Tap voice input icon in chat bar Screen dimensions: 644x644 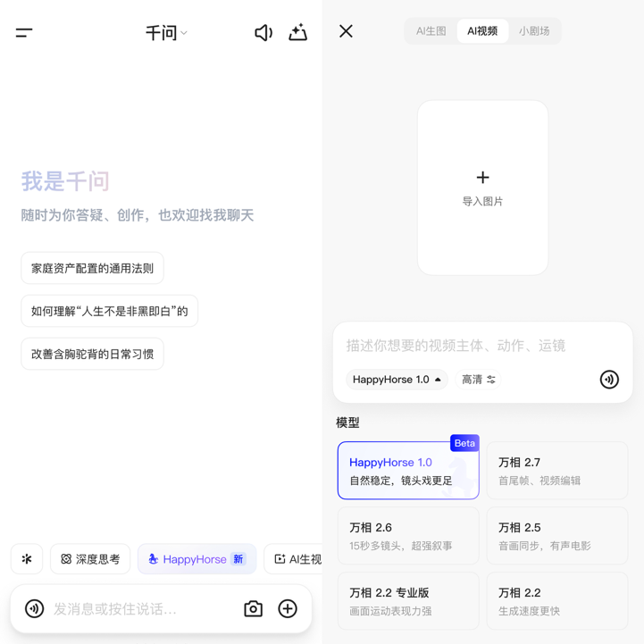pyautogui.click(x=35, y=609)
